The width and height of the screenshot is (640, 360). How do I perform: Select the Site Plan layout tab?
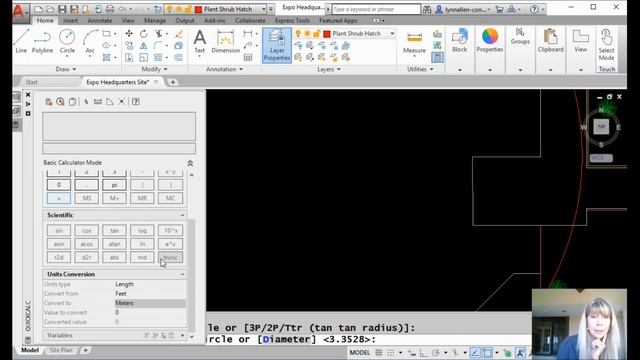[x=61, y=350]
